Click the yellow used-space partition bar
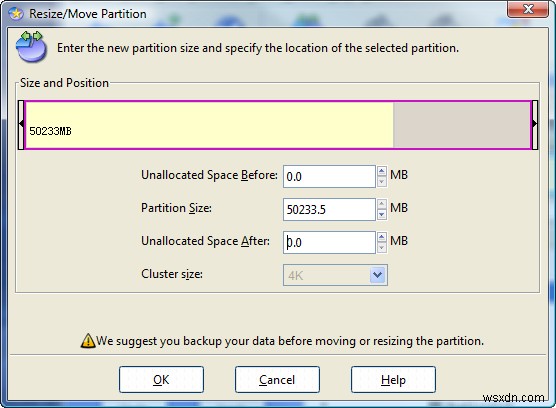The image size is (556, 408). (209, 125)
